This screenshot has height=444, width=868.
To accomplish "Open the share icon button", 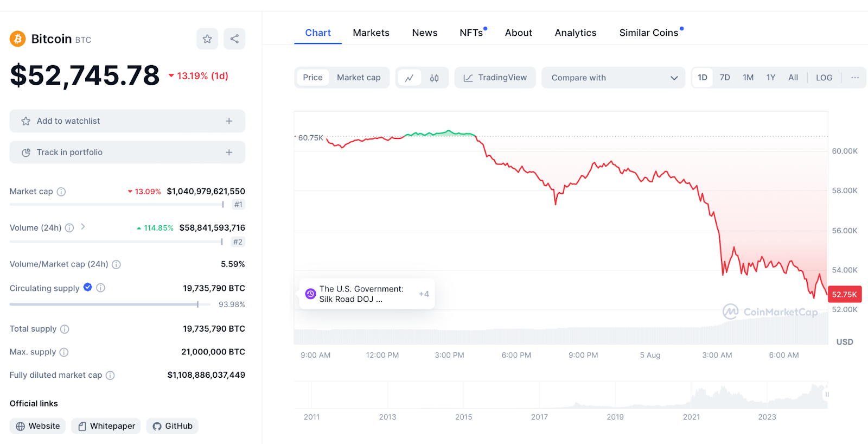I will pos(234,39).
